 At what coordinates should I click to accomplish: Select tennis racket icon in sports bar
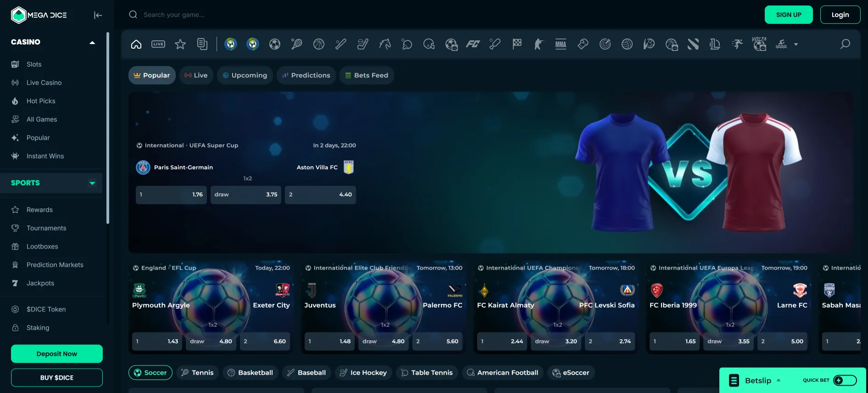297,44
